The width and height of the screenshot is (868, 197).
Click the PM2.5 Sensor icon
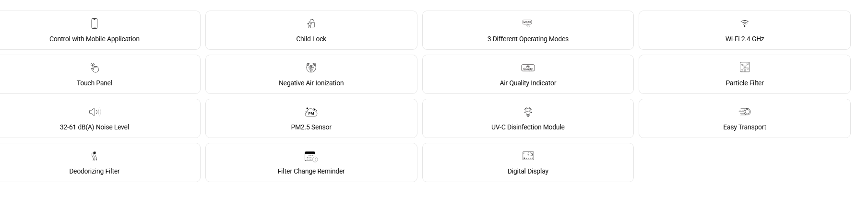coord(311,112)
